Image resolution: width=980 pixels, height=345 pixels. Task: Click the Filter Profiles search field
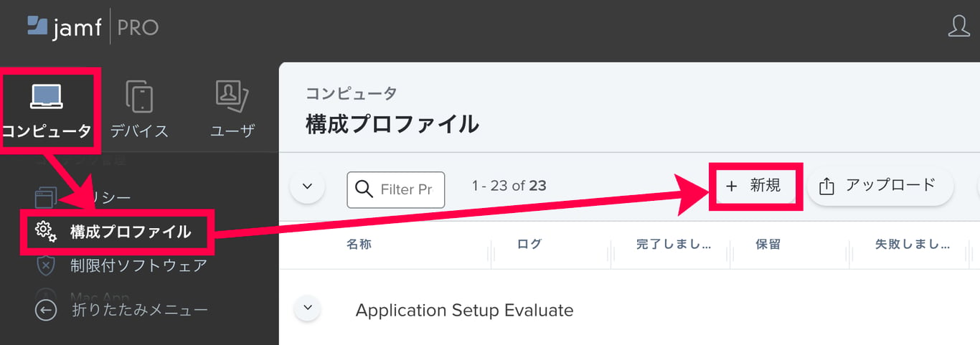pos(406,189)
